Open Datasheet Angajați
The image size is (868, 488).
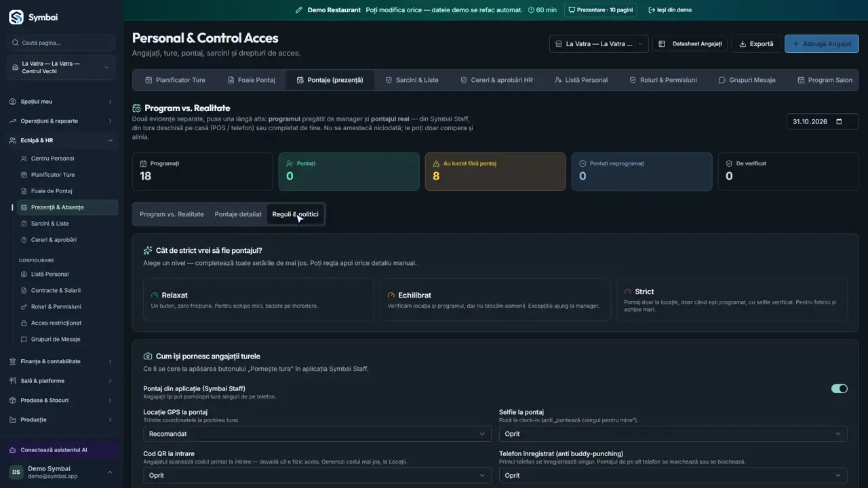tap(690, 44)
